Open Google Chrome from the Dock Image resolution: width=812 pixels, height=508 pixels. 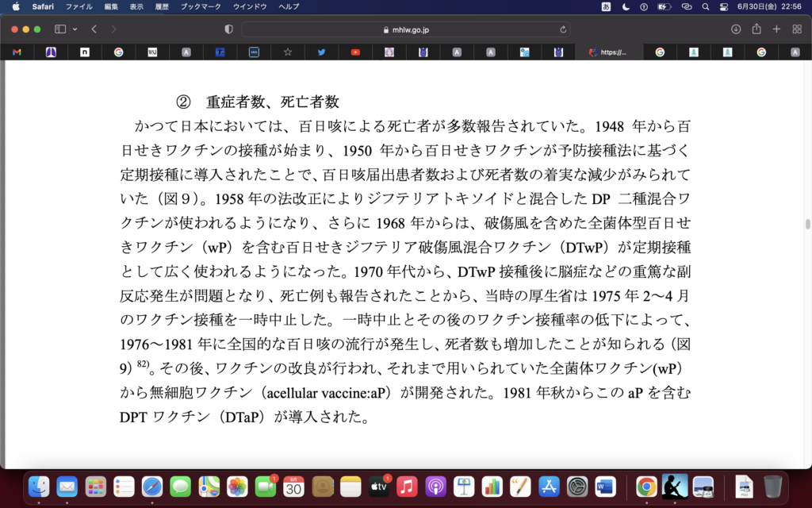[646, 486]
